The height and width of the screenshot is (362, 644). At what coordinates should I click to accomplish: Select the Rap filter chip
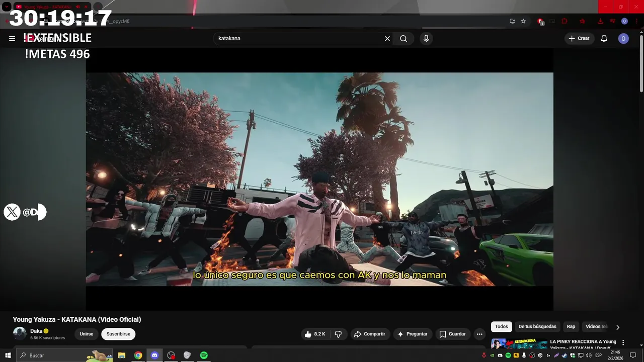[x=571, y=327]
